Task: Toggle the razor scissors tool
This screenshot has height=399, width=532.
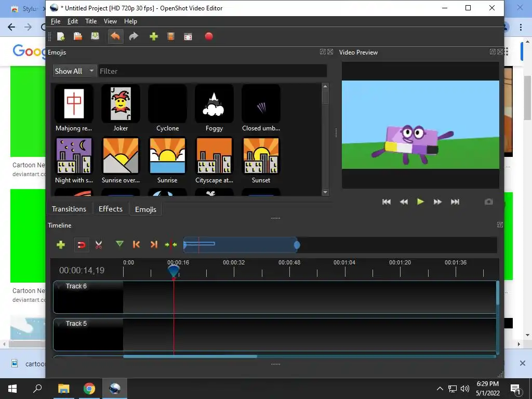Action: [x=99, y=245]
